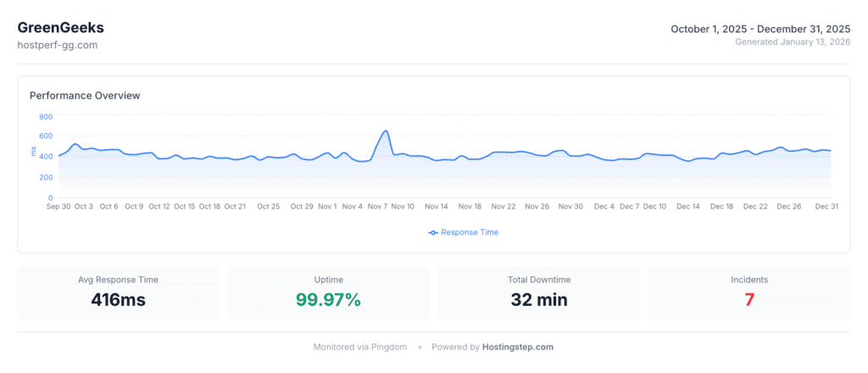
Task: Click the Oct 25 date axis label
Action: 269,206
